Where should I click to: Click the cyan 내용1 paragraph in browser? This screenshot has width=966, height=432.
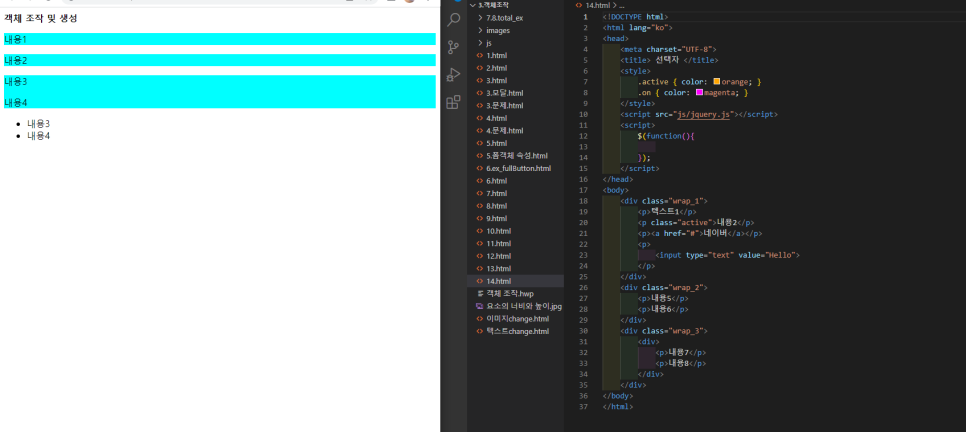point(220,39)
